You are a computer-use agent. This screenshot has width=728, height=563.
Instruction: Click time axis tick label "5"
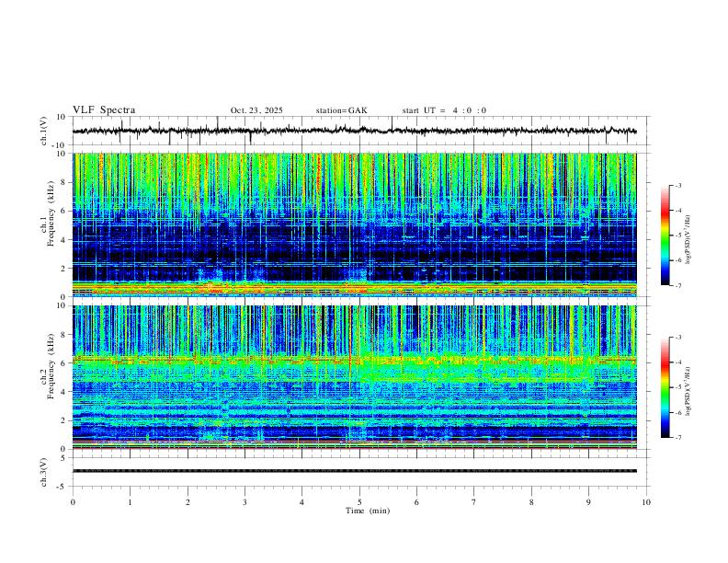point(359,502)
